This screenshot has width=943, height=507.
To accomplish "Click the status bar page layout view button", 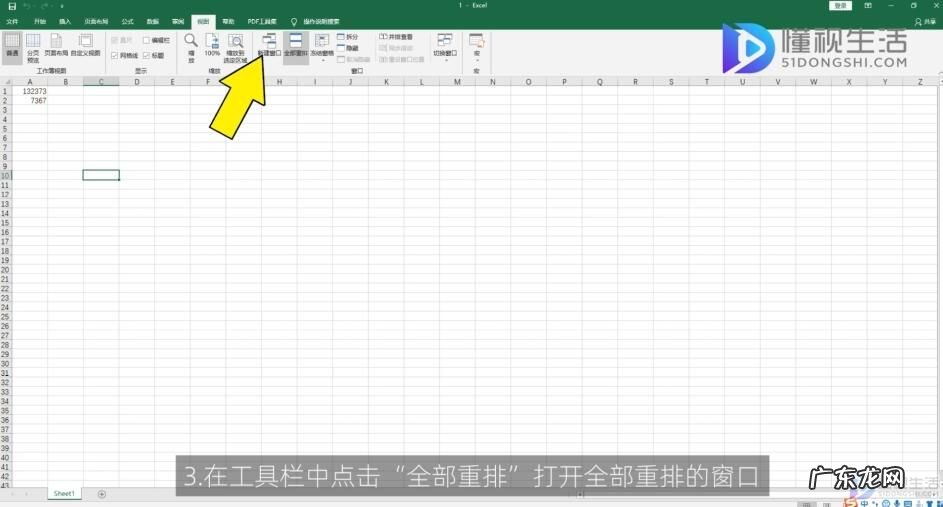I will coord(828,504).
